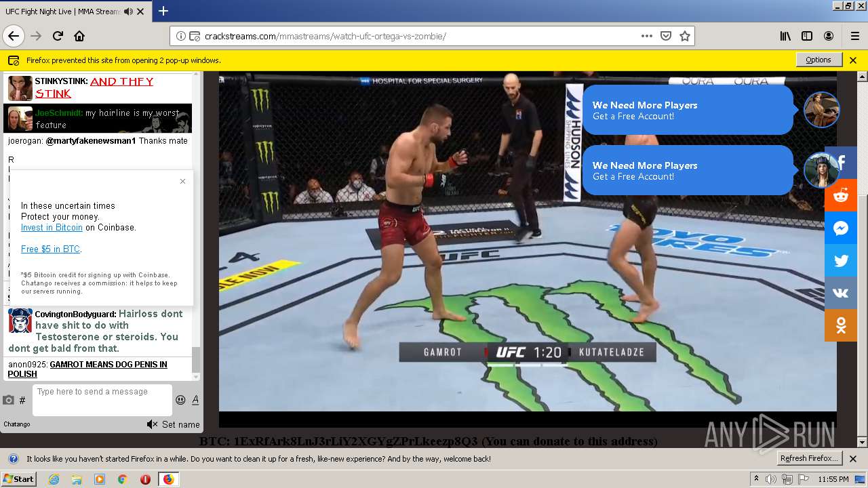Click the @martyfakenewsman1 mention
Screen dimensions: 868x488
pyautogui.click(x=91, y=141)
